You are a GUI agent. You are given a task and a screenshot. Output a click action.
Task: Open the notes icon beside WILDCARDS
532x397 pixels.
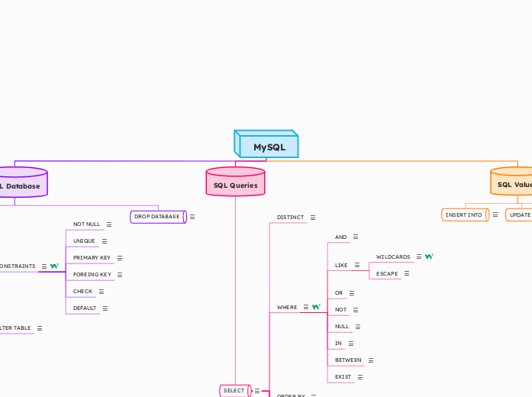[x=419, y=257]
